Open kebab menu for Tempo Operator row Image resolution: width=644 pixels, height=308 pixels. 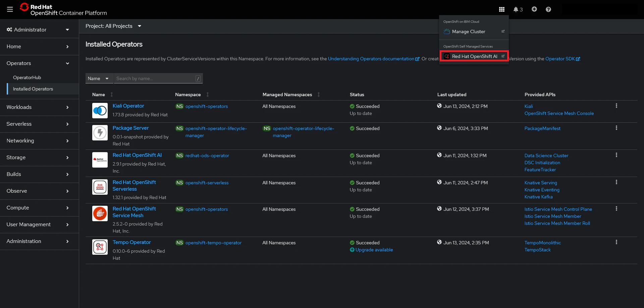(x=616, y=242)
